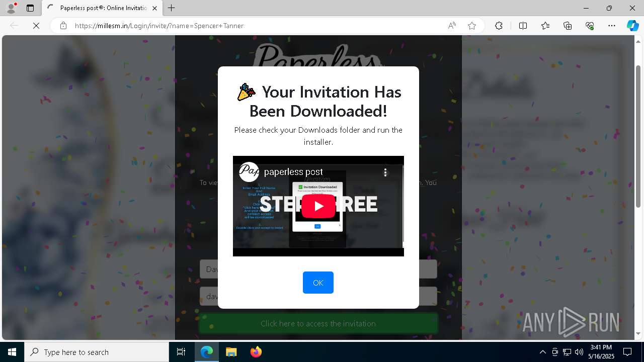This screenshot has height=362, width=644.
Task: Open the Collections panel
Action: 568,26
